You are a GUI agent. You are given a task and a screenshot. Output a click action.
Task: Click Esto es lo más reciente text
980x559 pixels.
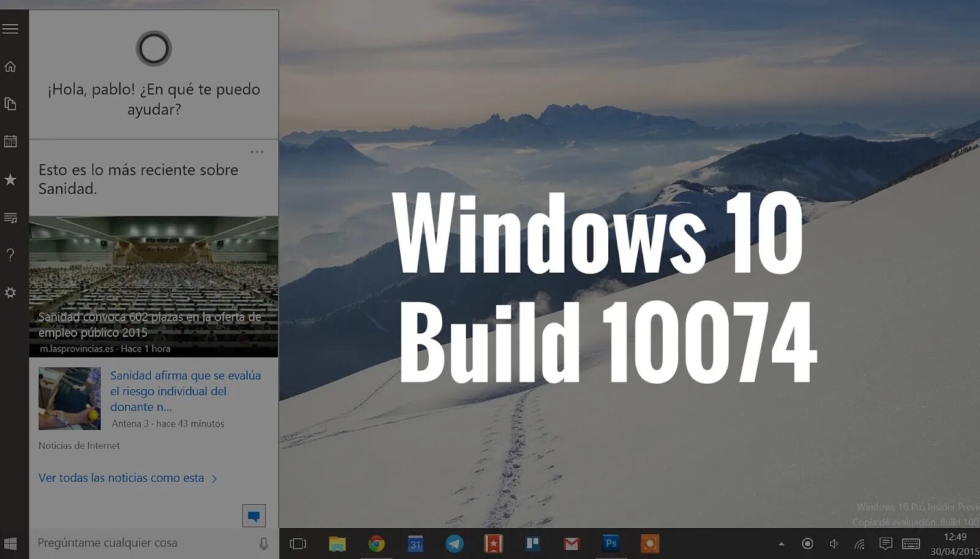(x=138, y=179)
